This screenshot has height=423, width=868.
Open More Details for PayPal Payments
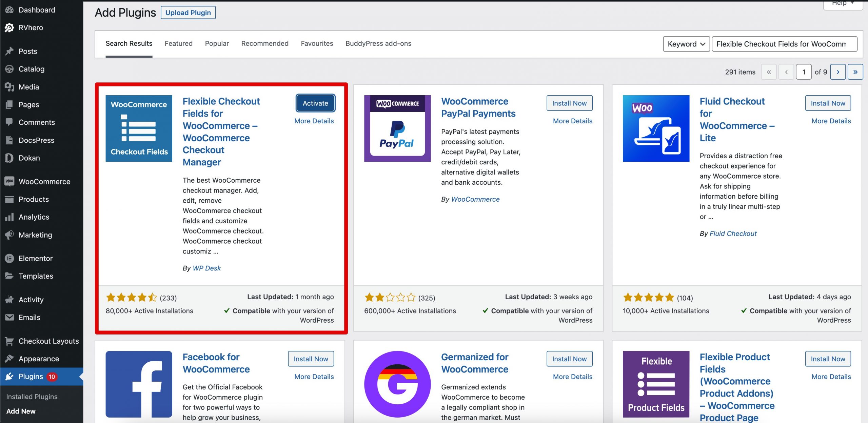point(573,121)
